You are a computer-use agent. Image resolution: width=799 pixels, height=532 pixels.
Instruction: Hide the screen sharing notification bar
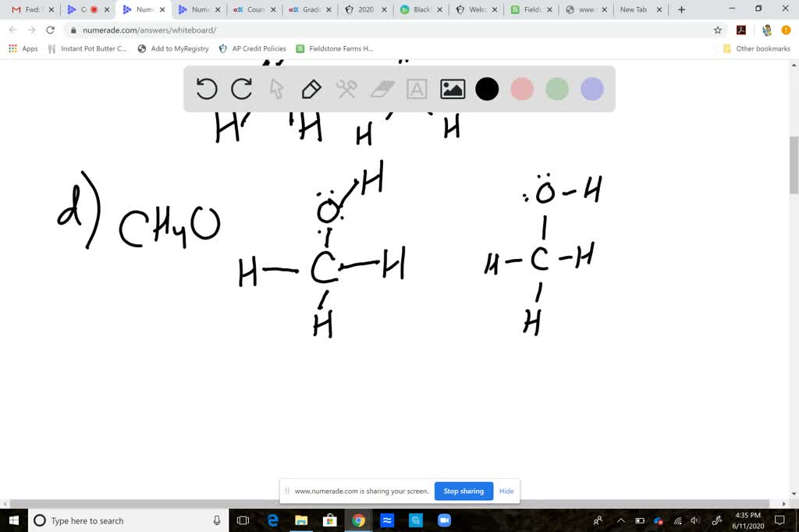point(506,491)
